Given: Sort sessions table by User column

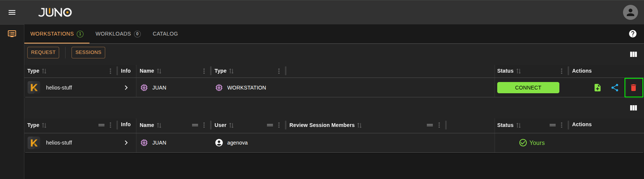Looking at the screenshot, I should (231, 125).
